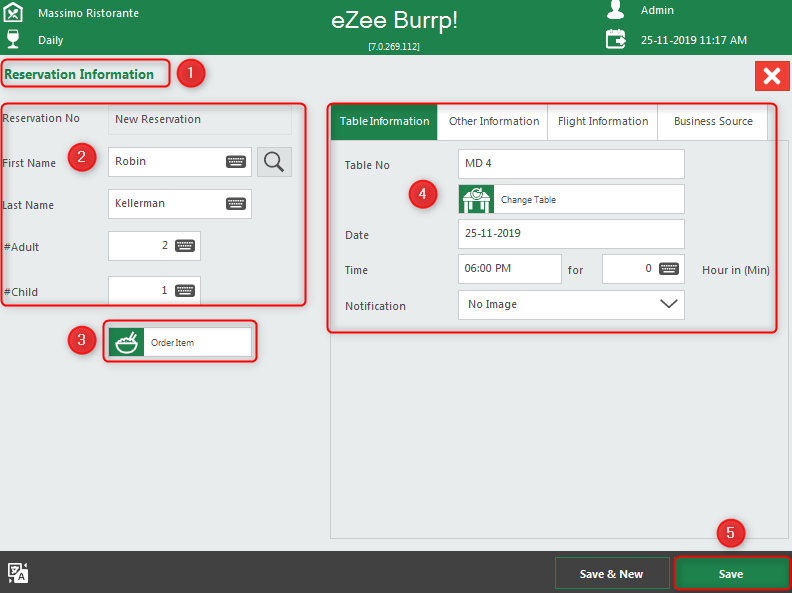The image size is (792, 593).
Task: Open on-screen keyboard for #Adult field
Action: [x=185, y=246]
